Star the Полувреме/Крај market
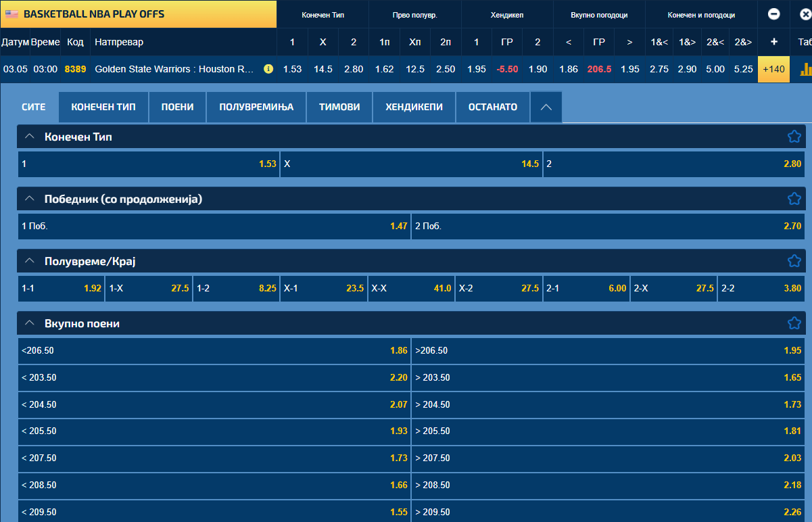812x522 pixels. click(794, 261)
